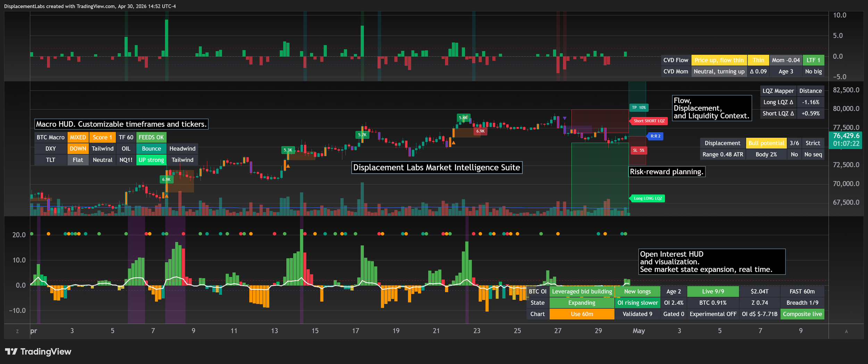Click the orange 'MIXED' cell
868x364 pixels.
point(78,137)
